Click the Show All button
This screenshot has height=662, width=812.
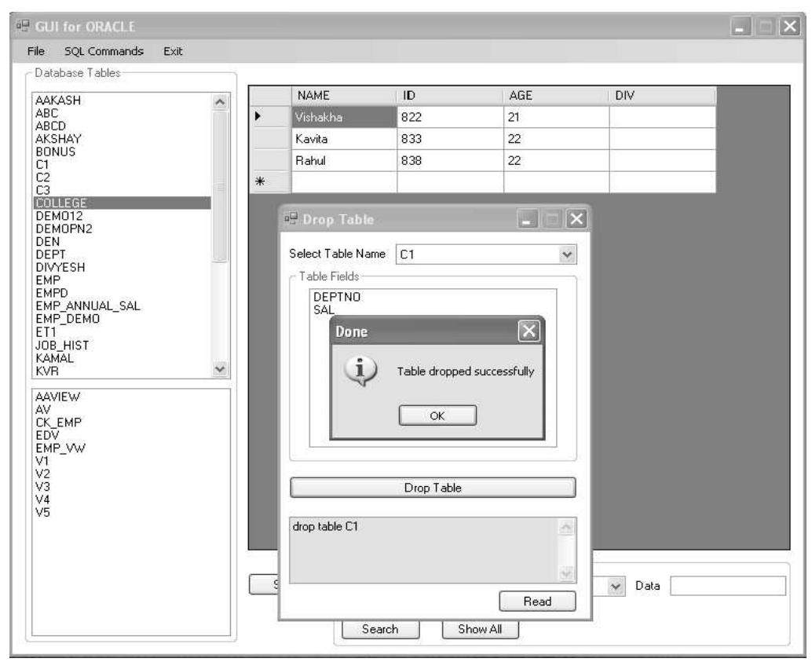pyautogui.click(x=480, y=629)
